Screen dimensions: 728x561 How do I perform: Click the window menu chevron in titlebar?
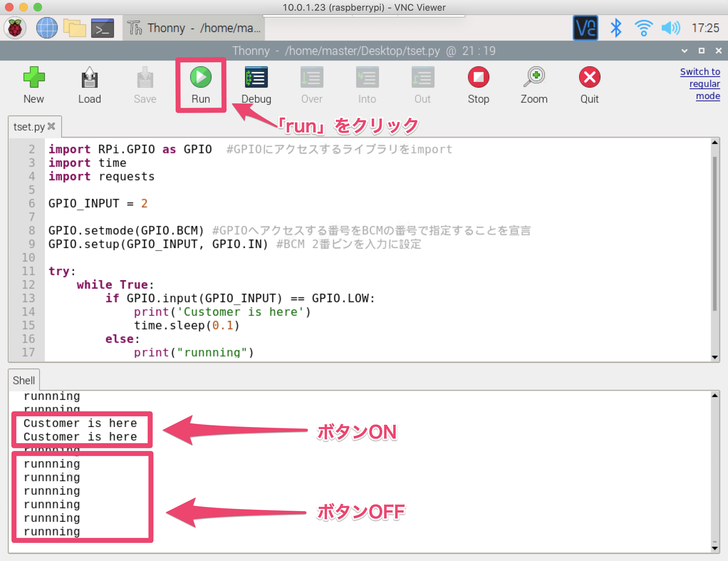point(684,51)
